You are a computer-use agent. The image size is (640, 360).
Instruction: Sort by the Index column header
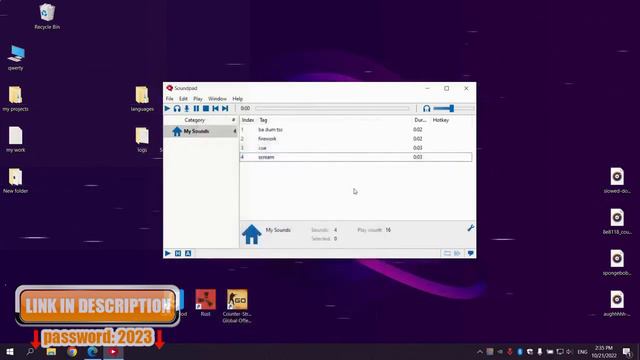248,120
